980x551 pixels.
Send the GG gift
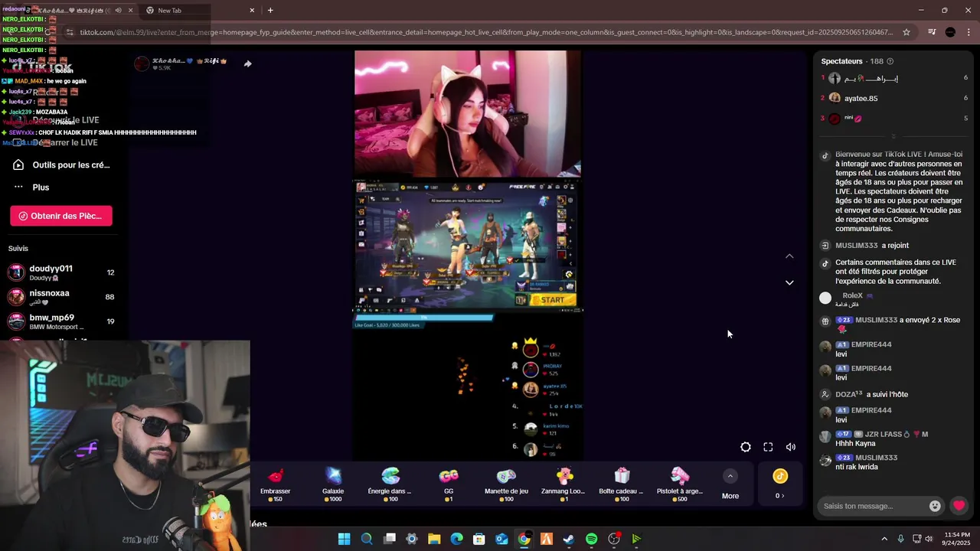[x=449, y=485]
